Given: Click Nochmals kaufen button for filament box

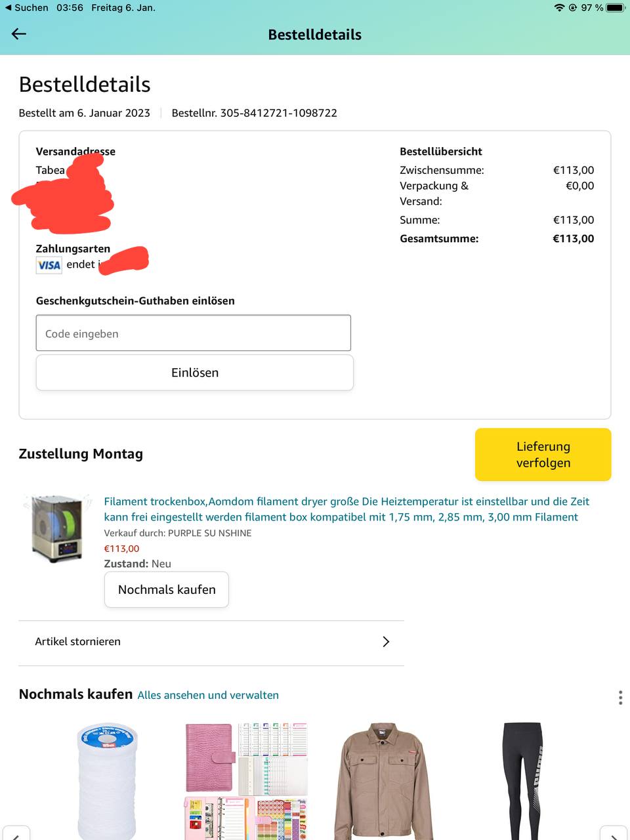Looking at the screenshot, I should [167, 589].
